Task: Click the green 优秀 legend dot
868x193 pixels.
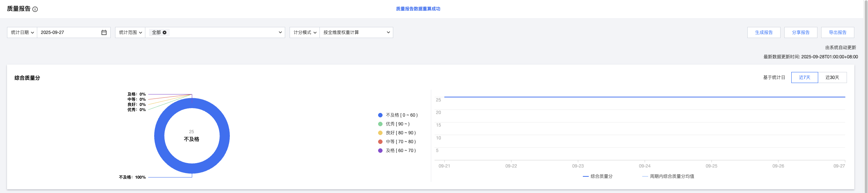Action: point(380,124)
